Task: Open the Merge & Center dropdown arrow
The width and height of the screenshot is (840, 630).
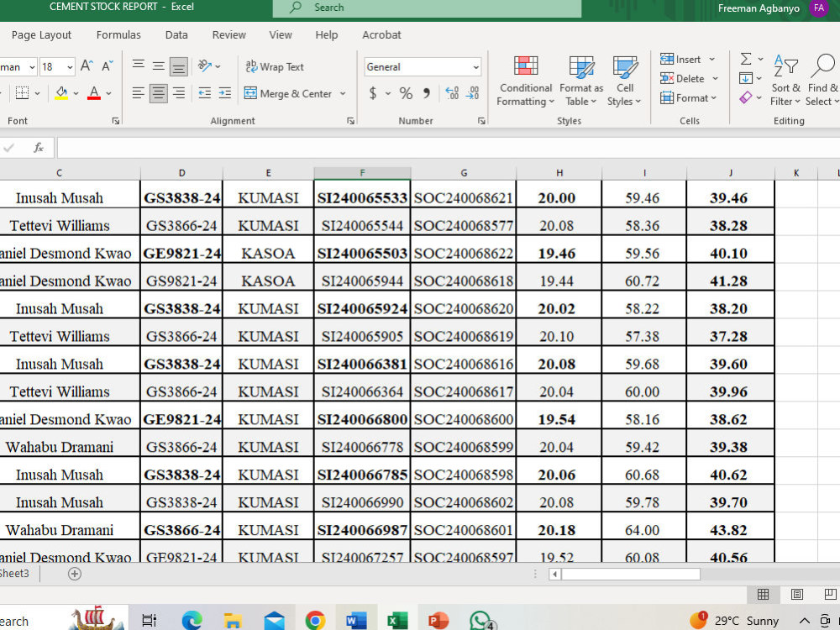Action: (x=343, y=94)
